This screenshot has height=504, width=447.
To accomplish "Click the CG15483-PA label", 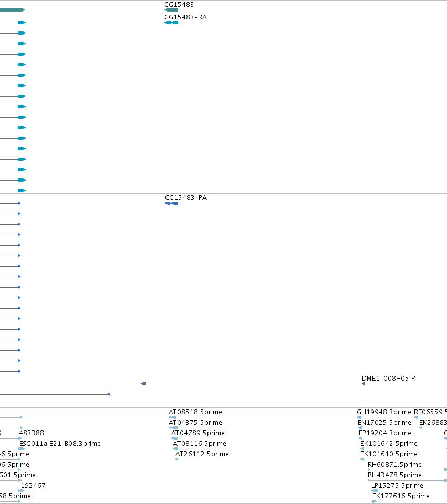I will (x=186, y=198).
